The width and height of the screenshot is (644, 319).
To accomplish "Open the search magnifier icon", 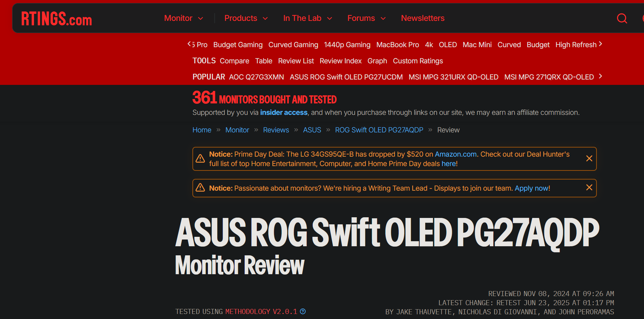I will [622, 19].
